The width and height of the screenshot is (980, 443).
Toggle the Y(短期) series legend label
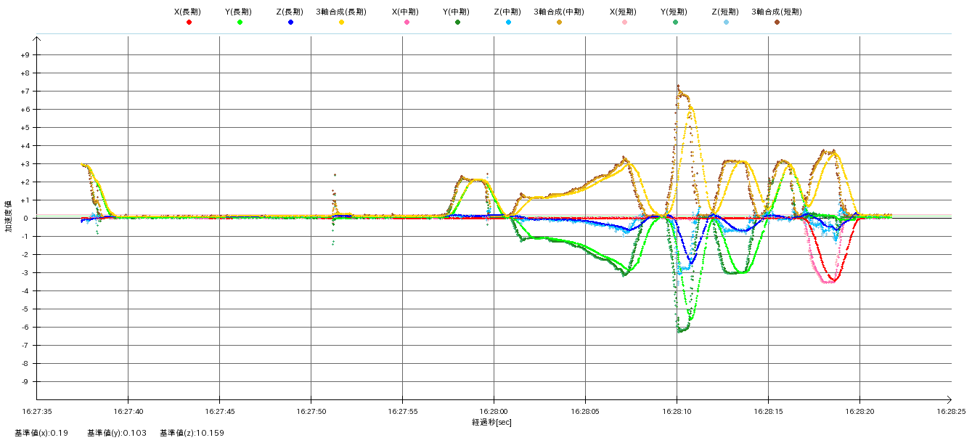pos(674,12)
